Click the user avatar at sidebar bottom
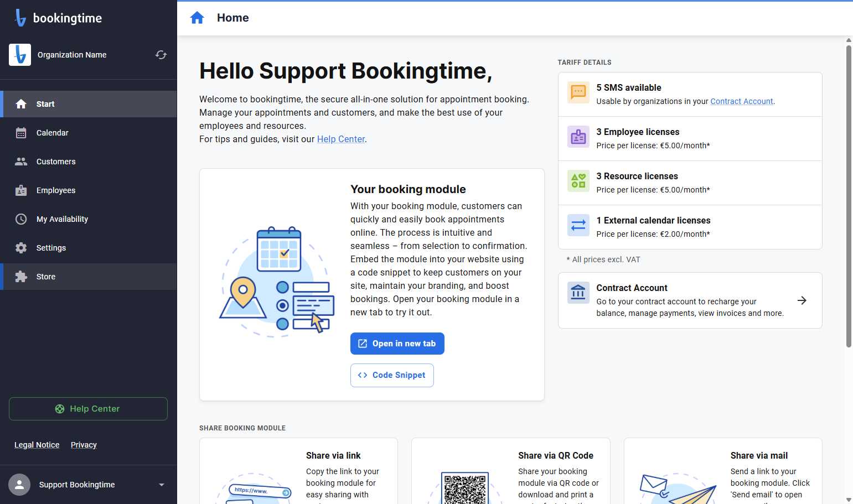 coord(19,485)
